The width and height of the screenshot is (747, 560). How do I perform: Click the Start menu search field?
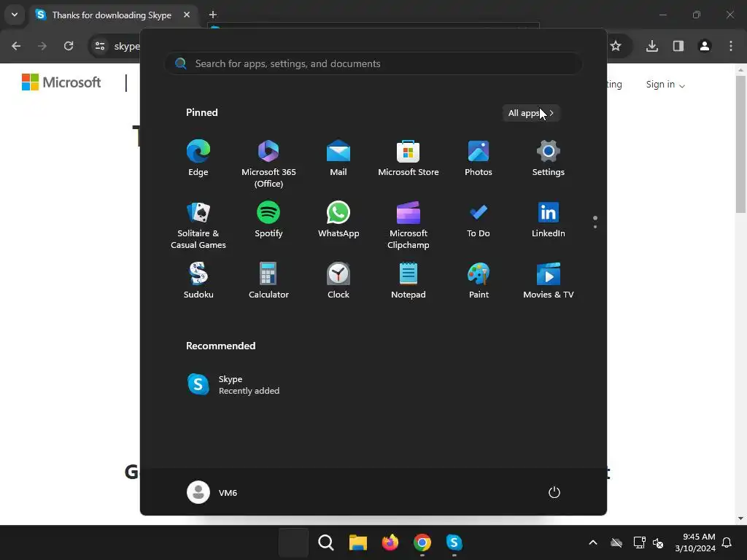[373, 63]
